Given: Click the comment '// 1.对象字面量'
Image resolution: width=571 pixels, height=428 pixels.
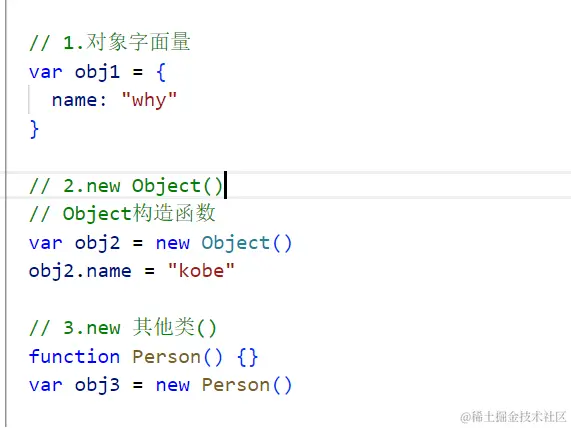Looking at the screenshot, I should coord(110,42).
